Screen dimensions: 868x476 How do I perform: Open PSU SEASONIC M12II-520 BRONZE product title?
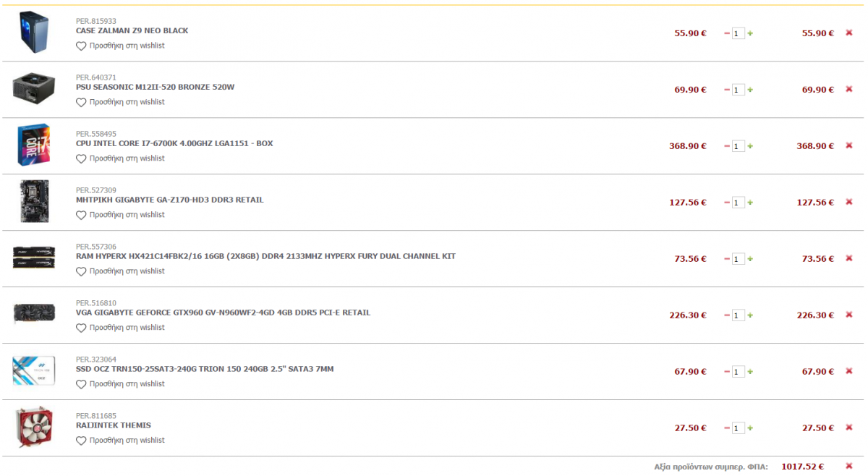[x=155, y=88]
